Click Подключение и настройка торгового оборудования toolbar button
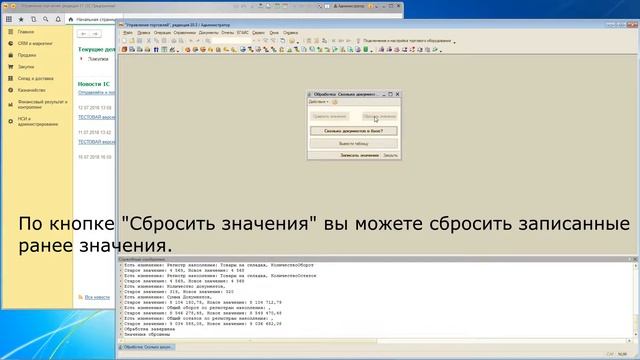640x360 pixels. [403, 41]
